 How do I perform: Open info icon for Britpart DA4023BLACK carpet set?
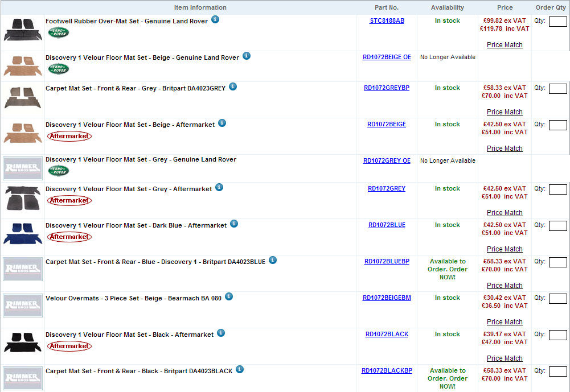(x=240, y=369)
